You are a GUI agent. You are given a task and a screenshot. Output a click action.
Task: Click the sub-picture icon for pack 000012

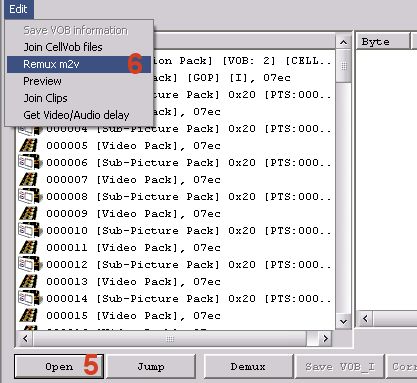(30, 264)
